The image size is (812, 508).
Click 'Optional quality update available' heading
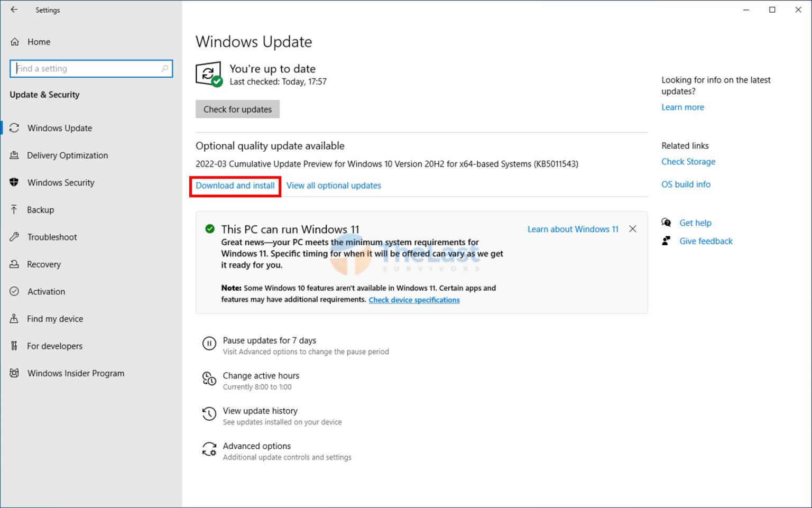[270, 146]
